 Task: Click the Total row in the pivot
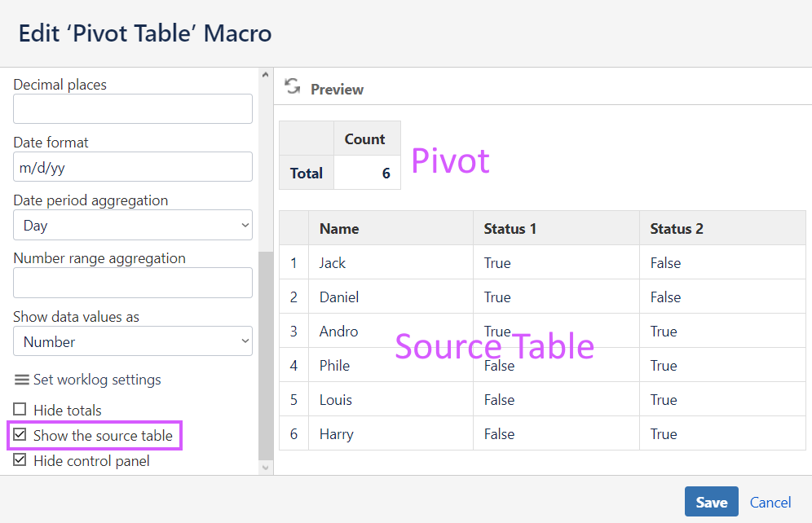click(306, 173)
